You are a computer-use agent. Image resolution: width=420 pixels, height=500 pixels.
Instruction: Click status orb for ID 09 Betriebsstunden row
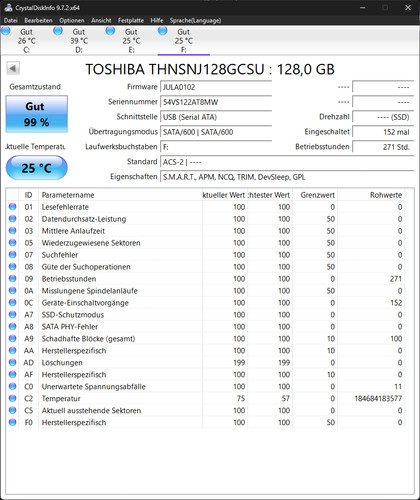(13, 279)
